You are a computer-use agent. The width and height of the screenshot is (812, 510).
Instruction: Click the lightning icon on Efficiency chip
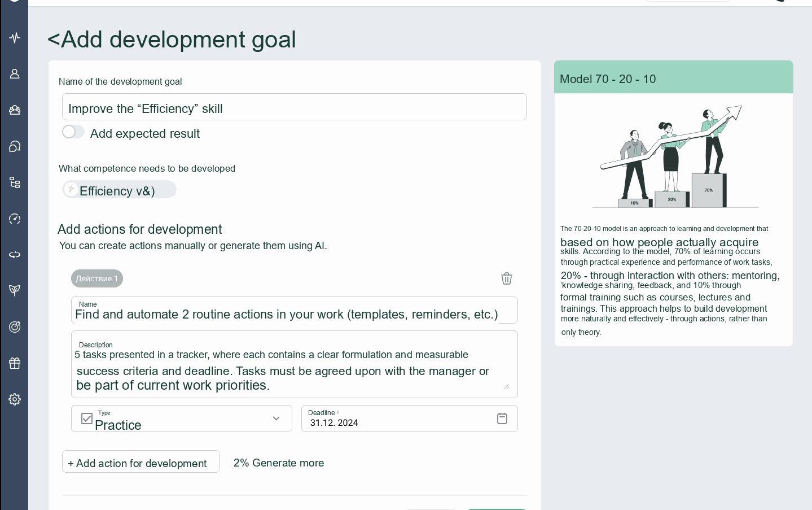[71, 189]
